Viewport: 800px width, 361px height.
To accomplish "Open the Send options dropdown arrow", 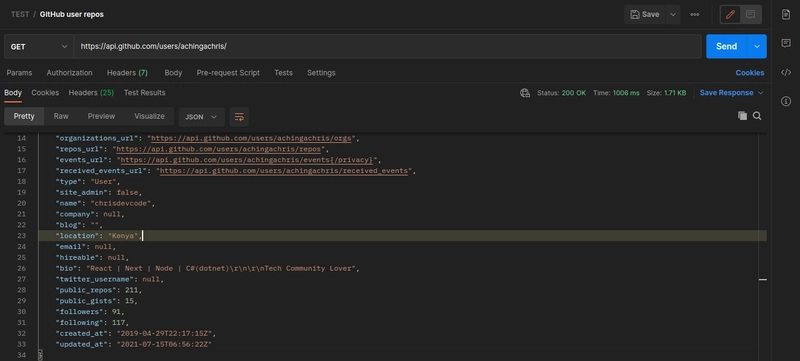I will click(x=757, y=46).
